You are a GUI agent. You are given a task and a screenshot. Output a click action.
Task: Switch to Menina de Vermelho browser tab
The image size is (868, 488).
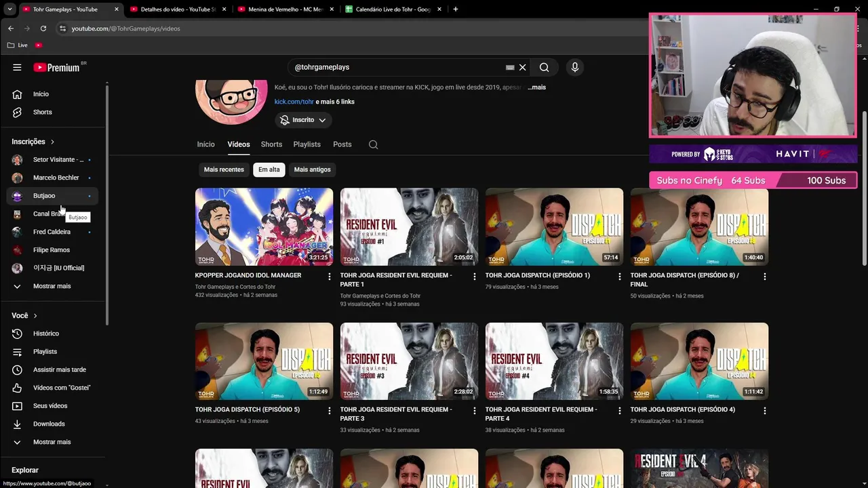tap(285, 9)
